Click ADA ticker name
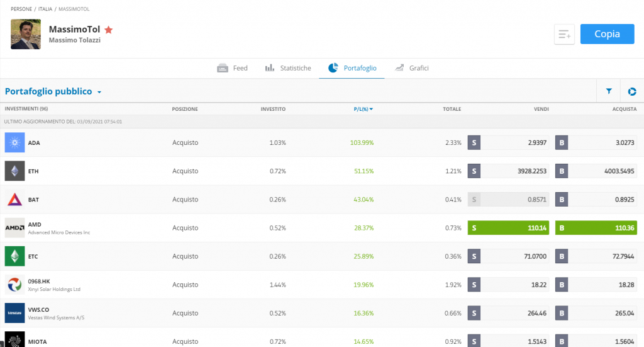The height and width of the screenshot is (347, 644). pyautogui.click(x=34, y=143)
